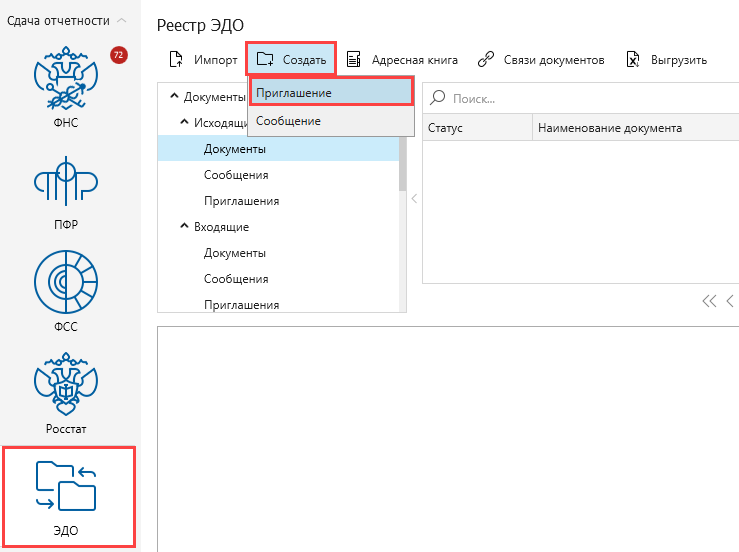Click the Импорт toolbar icon
Screen dimensions: 739x552
[203, 60]
